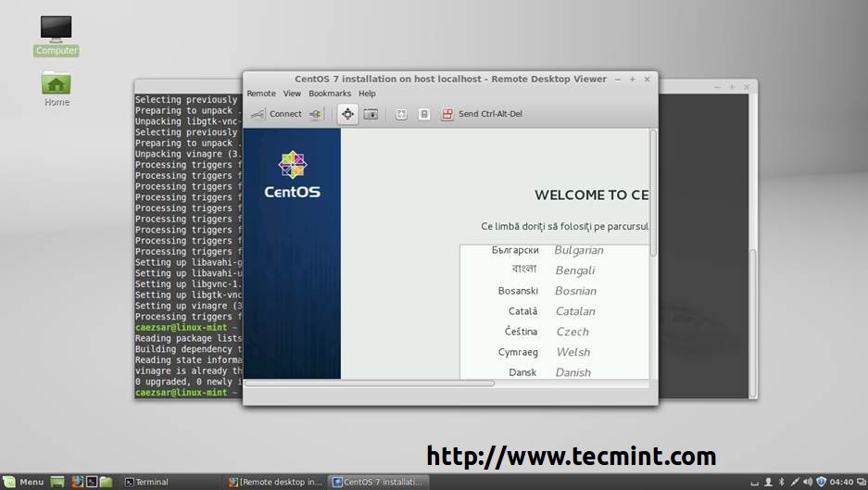Click the volume speaker tray icon
Image resolution: width=868 pixels, height=490 pixels.
point(808,483)
